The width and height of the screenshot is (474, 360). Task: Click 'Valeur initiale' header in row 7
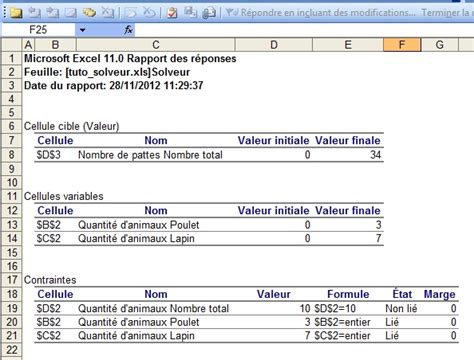tap(274, 140)
